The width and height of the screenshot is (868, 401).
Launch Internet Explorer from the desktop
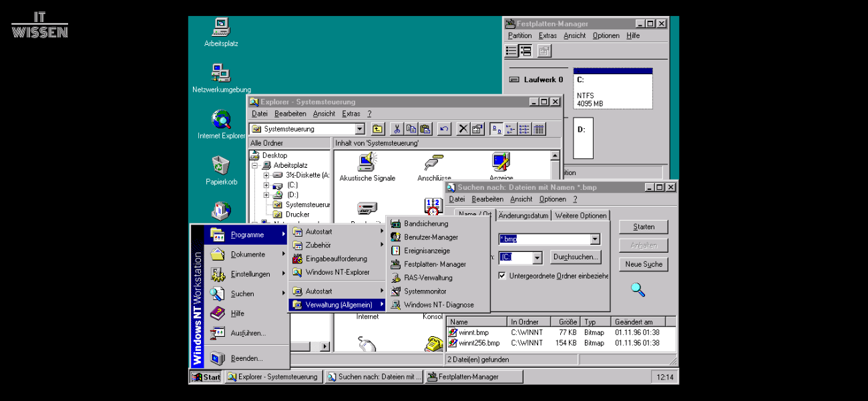221,124
